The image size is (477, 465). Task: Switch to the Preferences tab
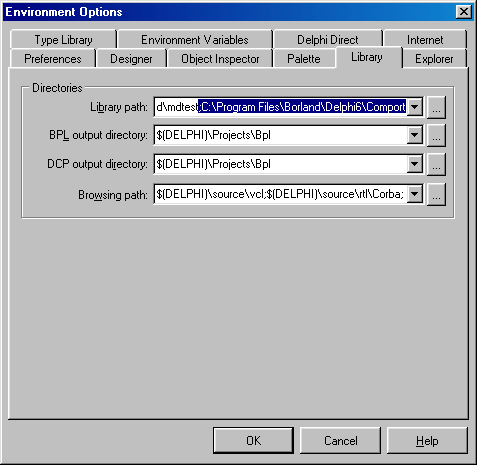point(53,59)
